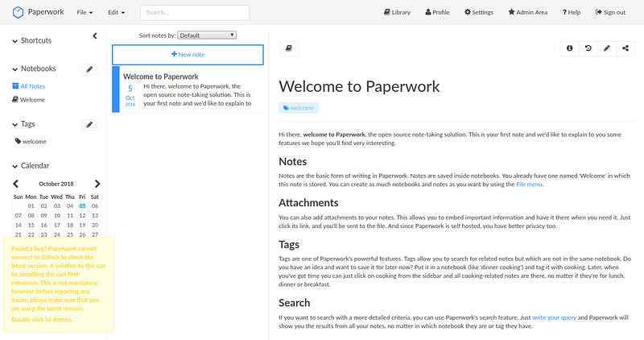
Task: Select All Notes notebook
Action: point(29,86)
